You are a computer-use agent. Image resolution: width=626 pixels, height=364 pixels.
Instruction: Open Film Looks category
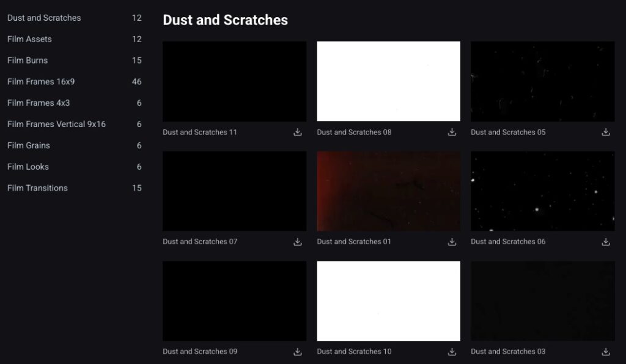pos(28,167)
